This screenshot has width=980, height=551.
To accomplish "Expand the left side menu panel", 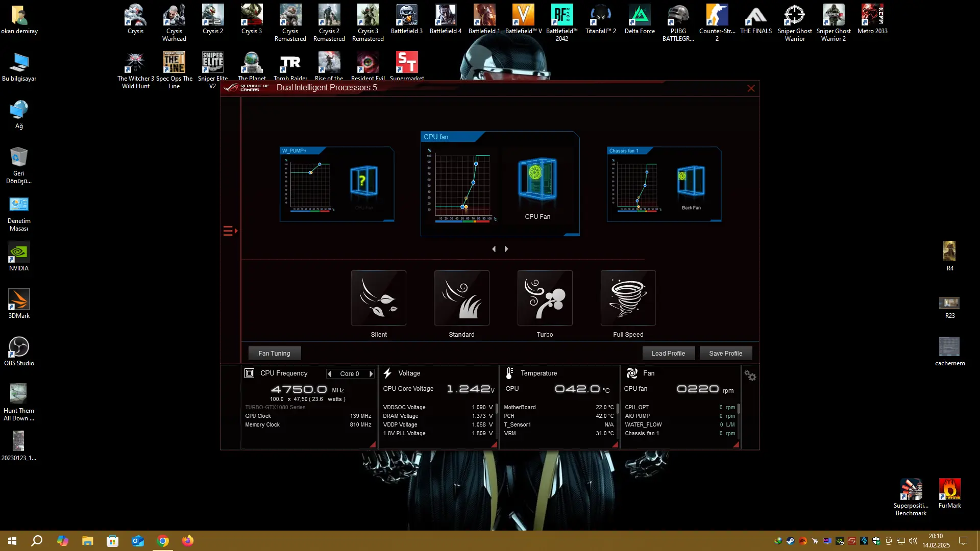I will 230,231.
